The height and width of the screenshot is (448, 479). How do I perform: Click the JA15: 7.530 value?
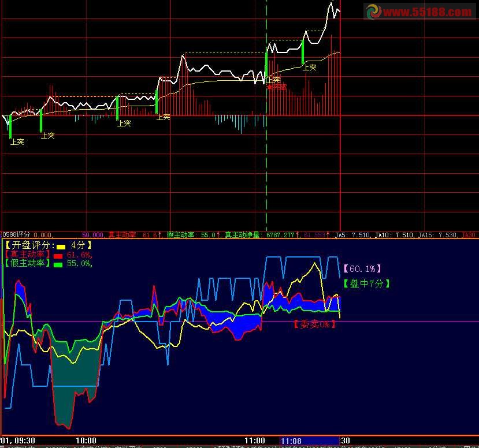(x=437, y=235)
